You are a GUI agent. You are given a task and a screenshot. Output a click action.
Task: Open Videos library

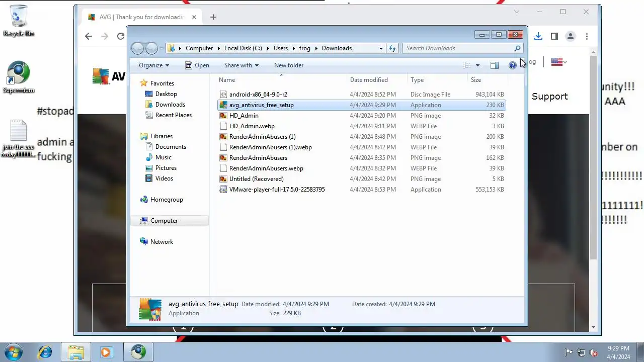(164, 178)
